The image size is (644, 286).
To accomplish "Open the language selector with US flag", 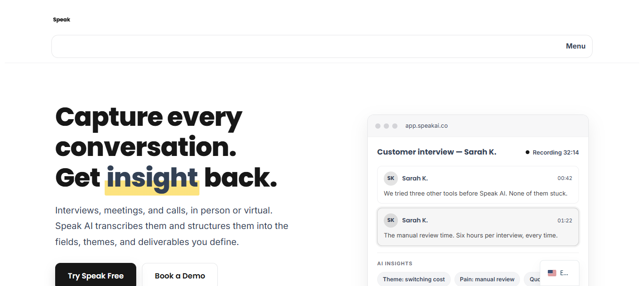I will point(559,273).
